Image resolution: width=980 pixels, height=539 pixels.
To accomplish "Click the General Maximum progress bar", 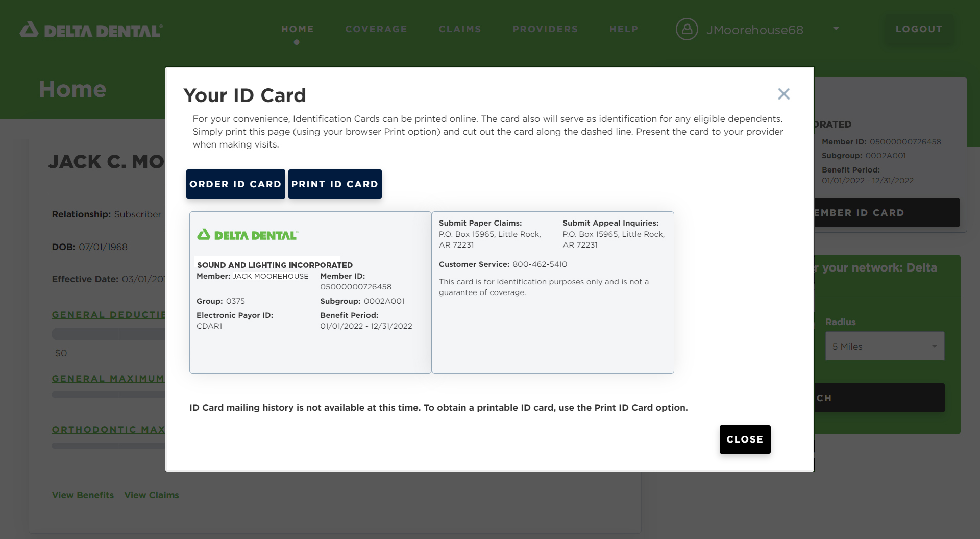I will (x=108, y=395).
